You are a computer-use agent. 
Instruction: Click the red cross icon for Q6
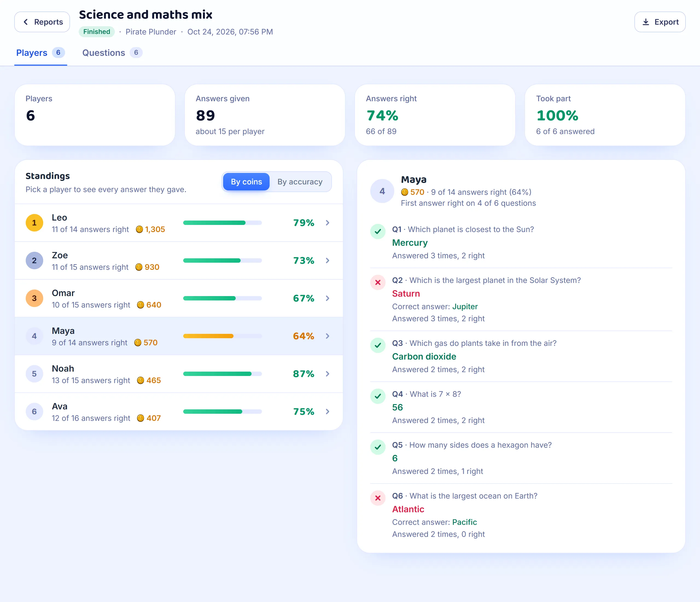[378, 498]
